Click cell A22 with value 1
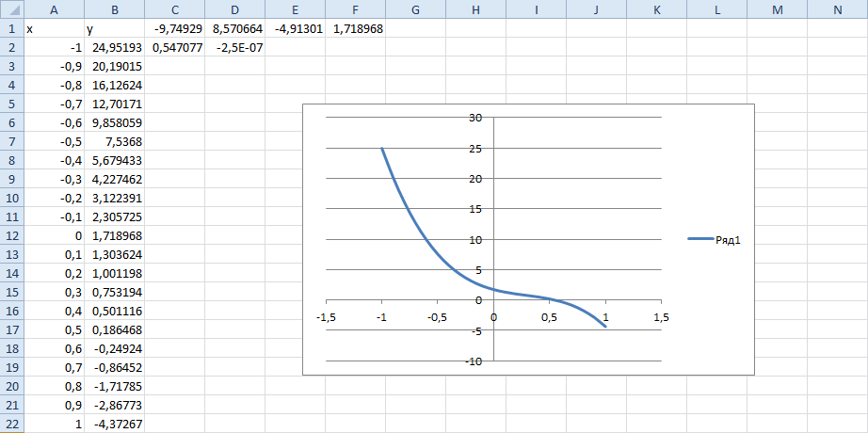Screen dimensions: 868x433 (55, 425)
